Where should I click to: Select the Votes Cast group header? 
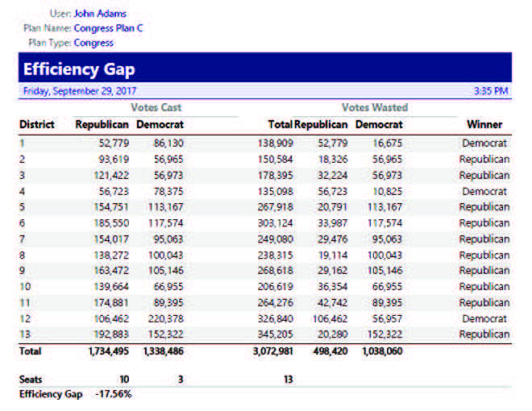pyautogui.click(x=156, y=107)
